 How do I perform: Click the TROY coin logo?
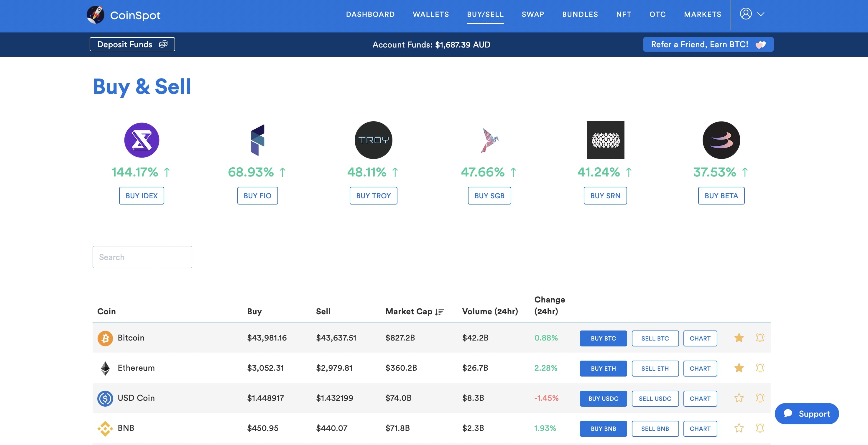click(x=373, y=140)
